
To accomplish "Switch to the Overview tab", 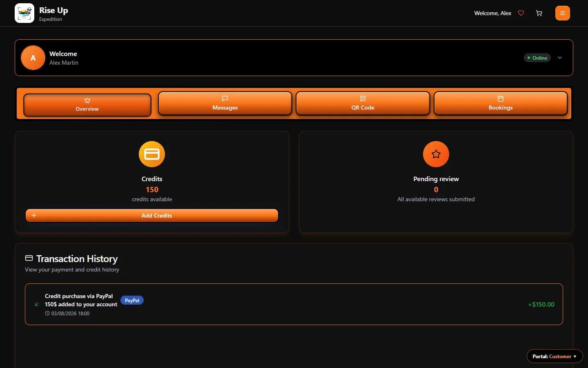I will (87, 105).
